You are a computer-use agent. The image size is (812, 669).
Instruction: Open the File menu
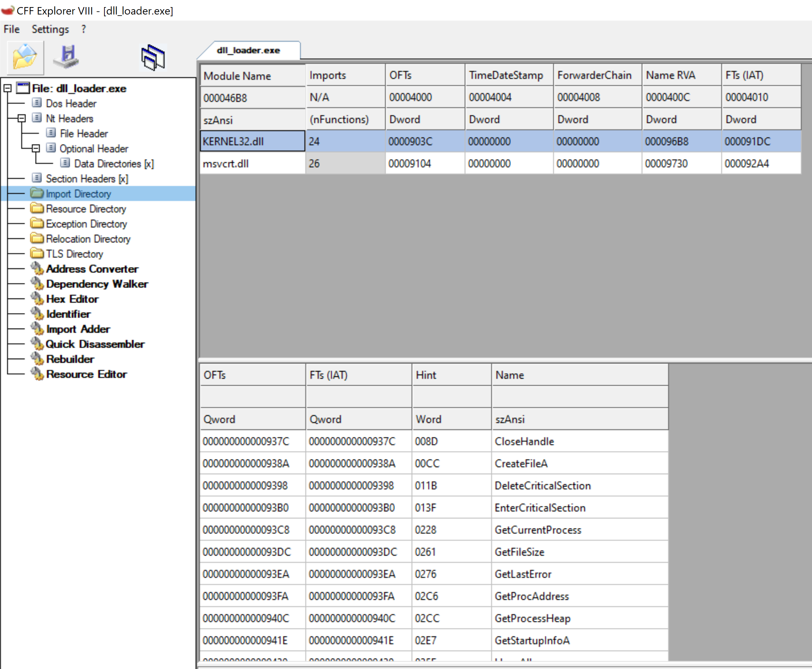coord(12,29)
